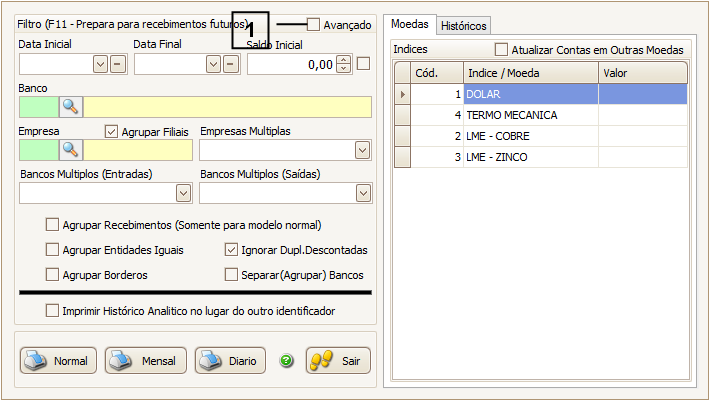This screenshot has height=401, width=710.
Task: Open the Data Inicial date dropdown
Action: coord(99,64)
